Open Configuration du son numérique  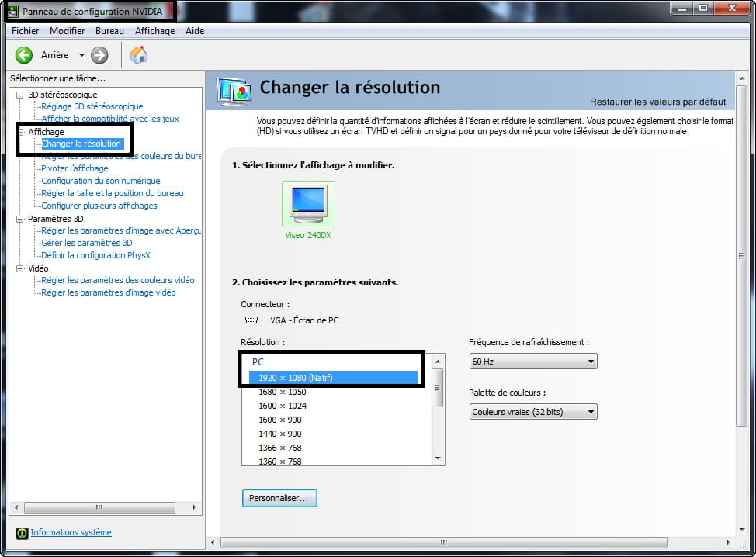101,181
